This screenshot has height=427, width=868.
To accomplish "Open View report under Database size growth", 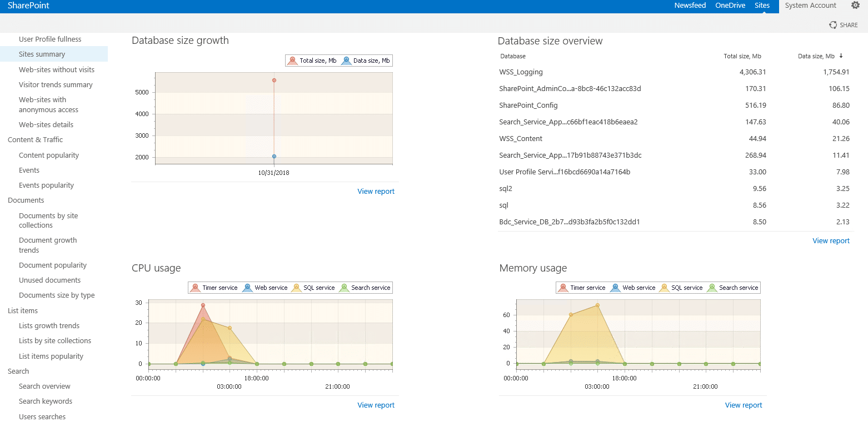I will tap(376, 191).
